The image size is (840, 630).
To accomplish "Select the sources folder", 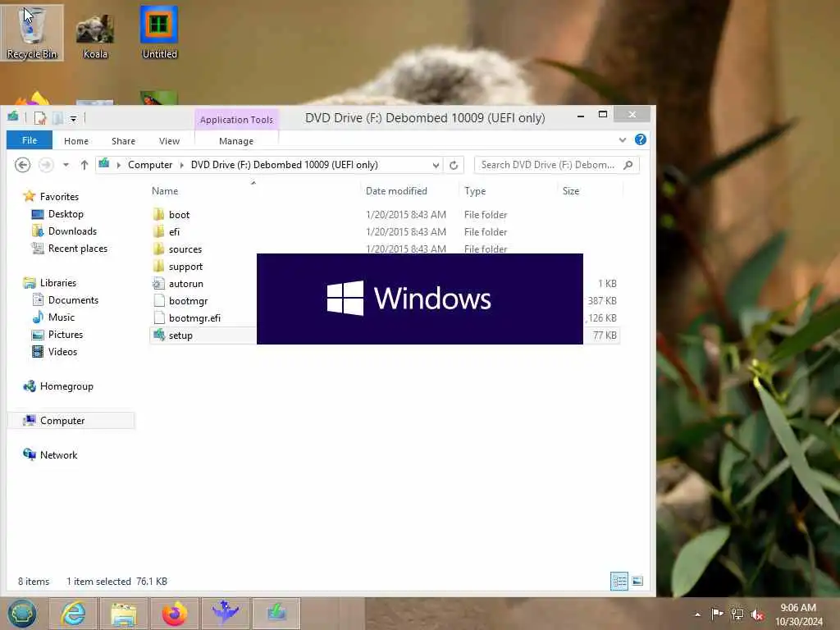I will pyautogui.click(x=185, y=249).
